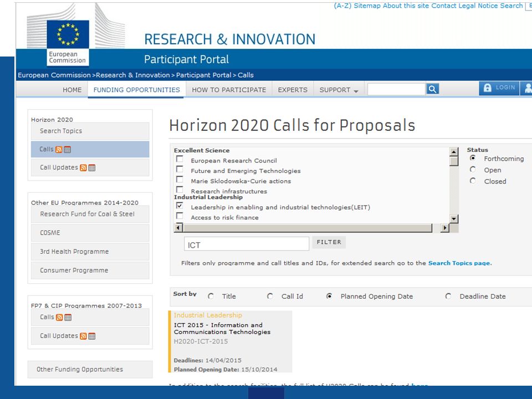Sort calls by Call Id
532x399 pixels.
click(270, 296)
